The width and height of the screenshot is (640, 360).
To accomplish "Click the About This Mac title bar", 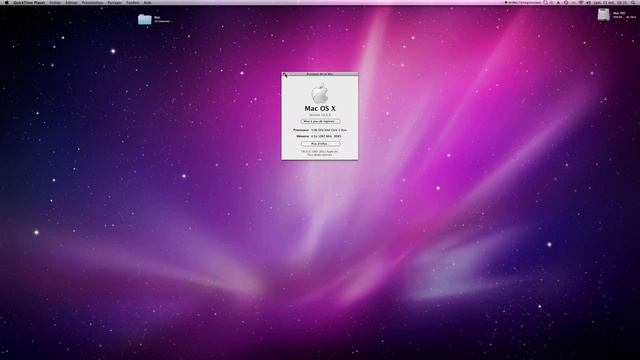I will [x=320, y=74].
